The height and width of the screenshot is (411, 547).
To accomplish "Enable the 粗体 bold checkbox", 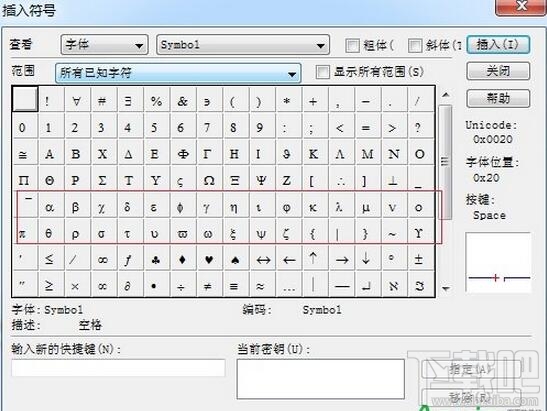I will [352, 45].
